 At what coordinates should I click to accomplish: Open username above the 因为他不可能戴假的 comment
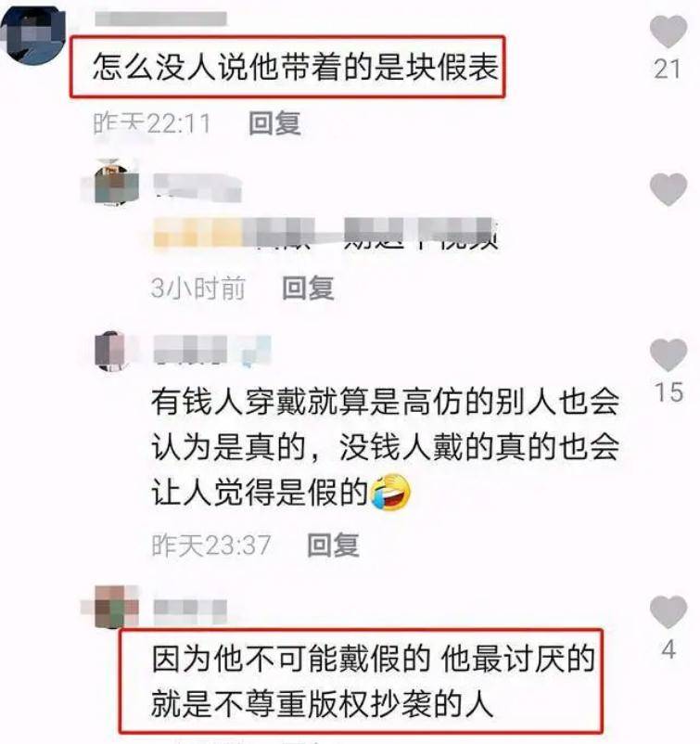190,611
